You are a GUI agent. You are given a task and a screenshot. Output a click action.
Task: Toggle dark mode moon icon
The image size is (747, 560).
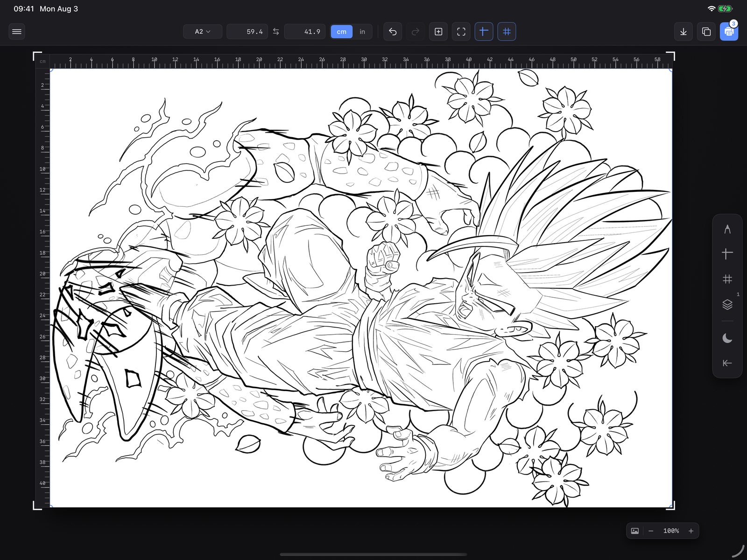pyautogui.click(x=727, y=338)
